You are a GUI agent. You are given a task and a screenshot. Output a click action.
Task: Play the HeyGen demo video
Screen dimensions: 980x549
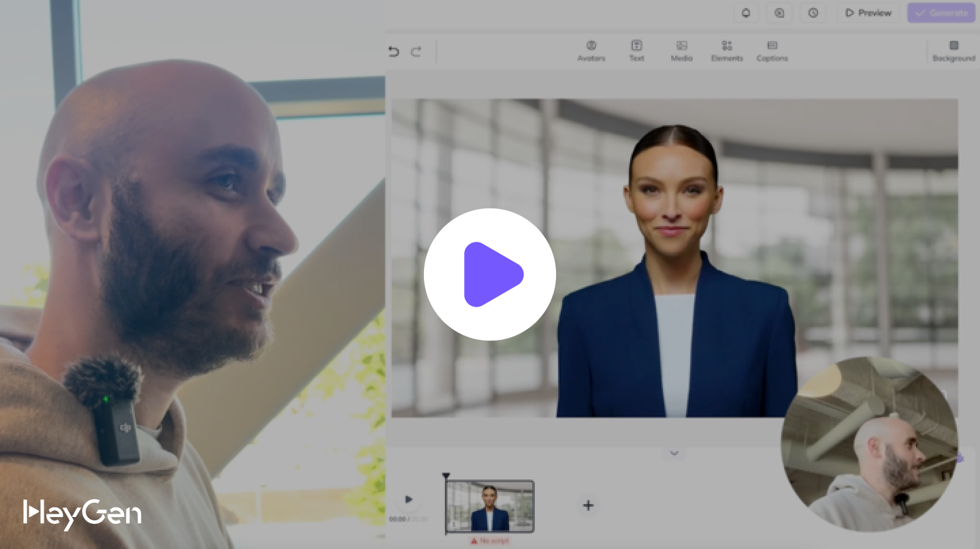click(490, 274)
